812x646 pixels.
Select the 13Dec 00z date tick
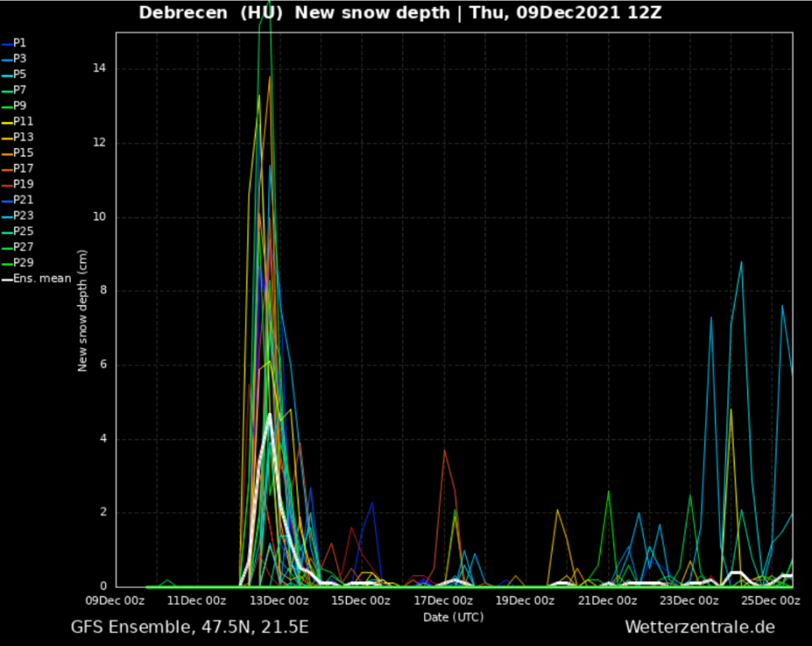(x=280, y=601)
